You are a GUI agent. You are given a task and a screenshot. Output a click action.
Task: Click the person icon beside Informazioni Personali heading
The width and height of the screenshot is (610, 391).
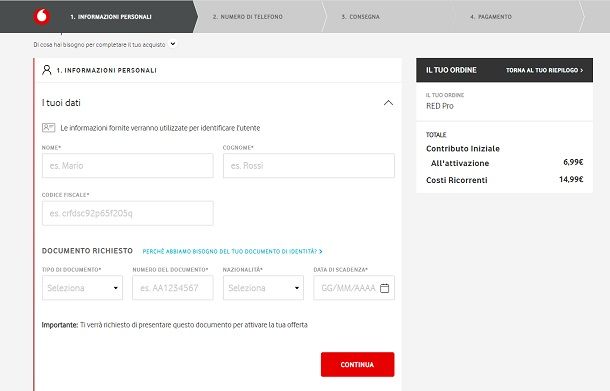click(x=47, y=70)
